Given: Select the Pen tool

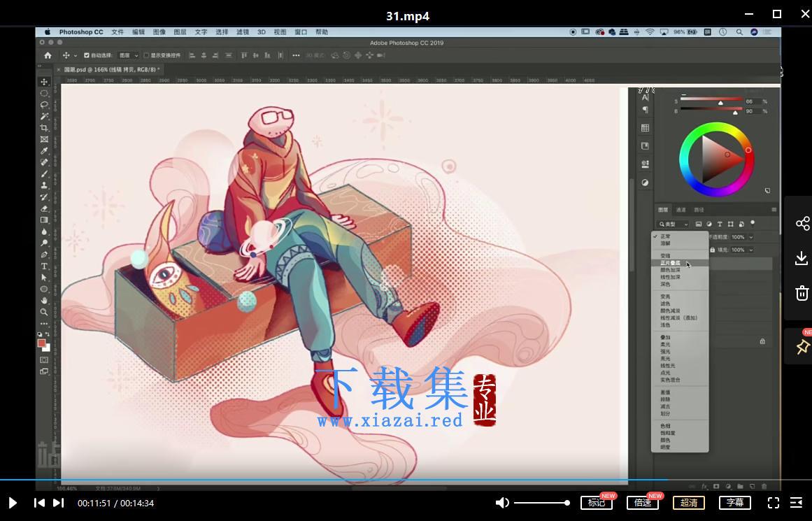Looking at the screenshot, I should pos(44,255).
